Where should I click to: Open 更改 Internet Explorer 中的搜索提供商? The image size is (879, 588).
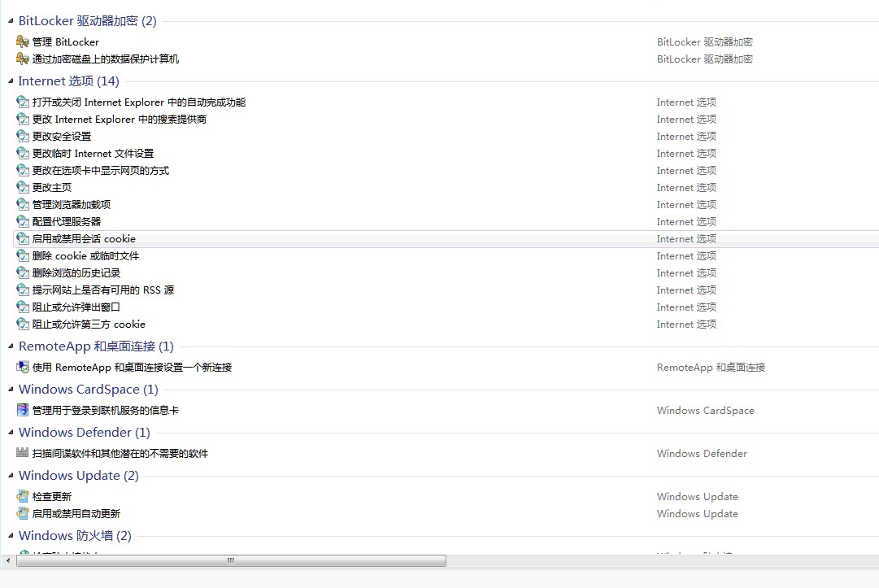click(x=120, y=120)
